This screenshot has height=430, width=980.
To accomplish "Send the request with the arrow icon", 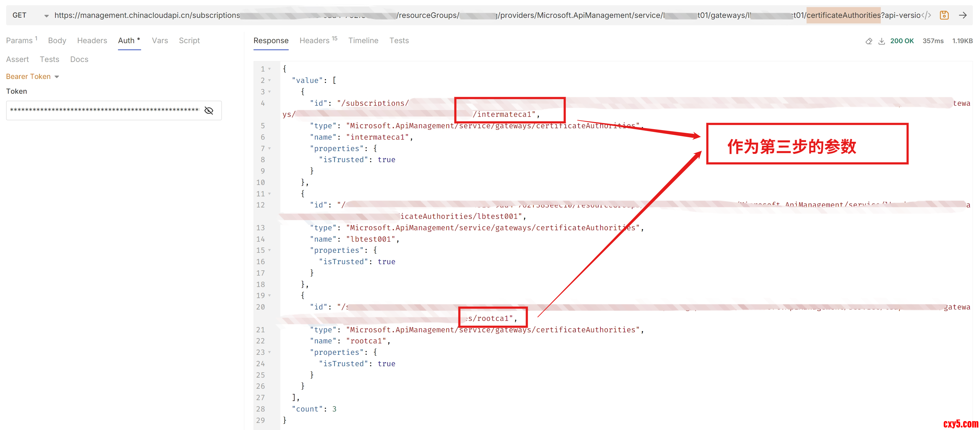I will click(x=962, y=15).
